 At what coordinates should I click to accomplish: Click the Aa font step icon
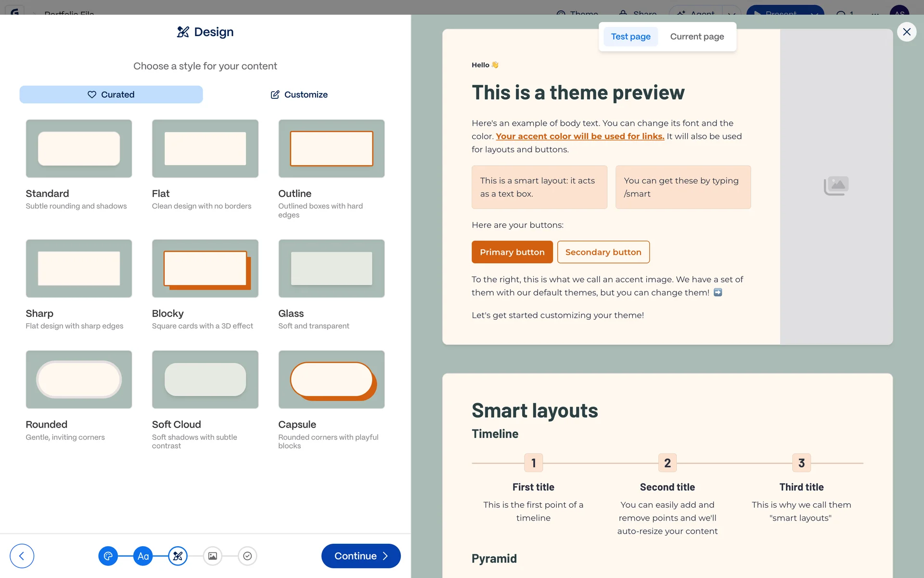pyautogui.click(x=143, y=556)
